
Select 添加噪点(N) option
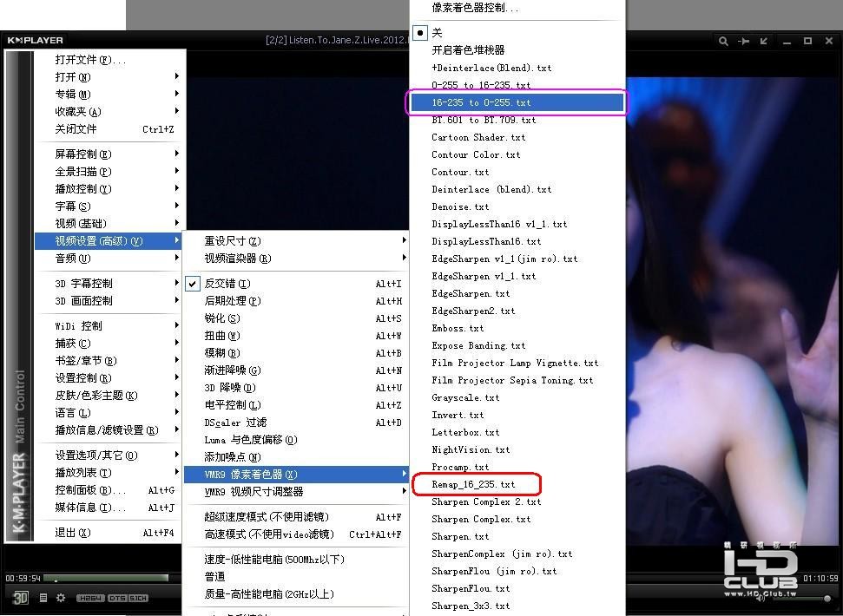click(x=296, y=456)
